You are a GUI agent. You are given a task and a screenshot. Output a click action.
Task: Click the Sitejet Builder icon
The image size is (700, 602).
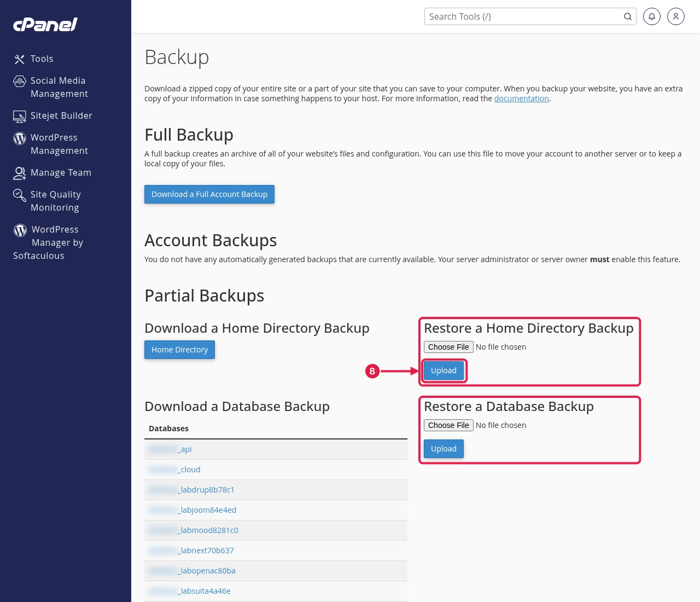coord(20,116)
